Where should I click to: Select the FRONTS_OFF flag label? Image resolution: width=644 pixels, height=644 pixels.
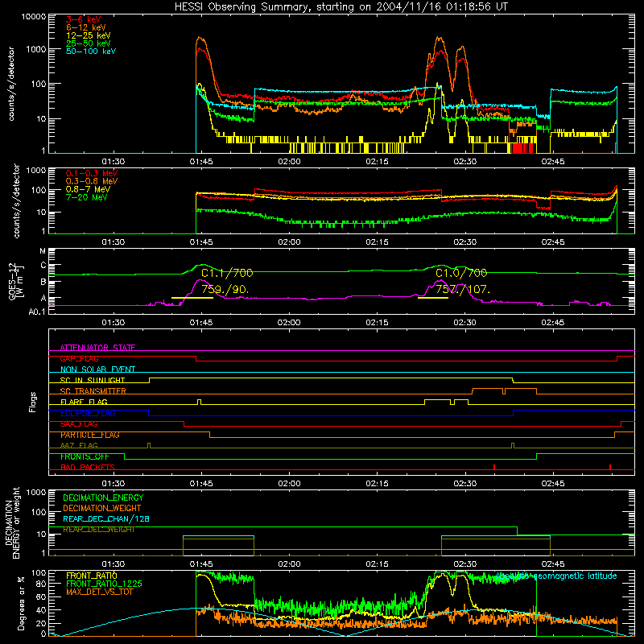tap(85, 456)
